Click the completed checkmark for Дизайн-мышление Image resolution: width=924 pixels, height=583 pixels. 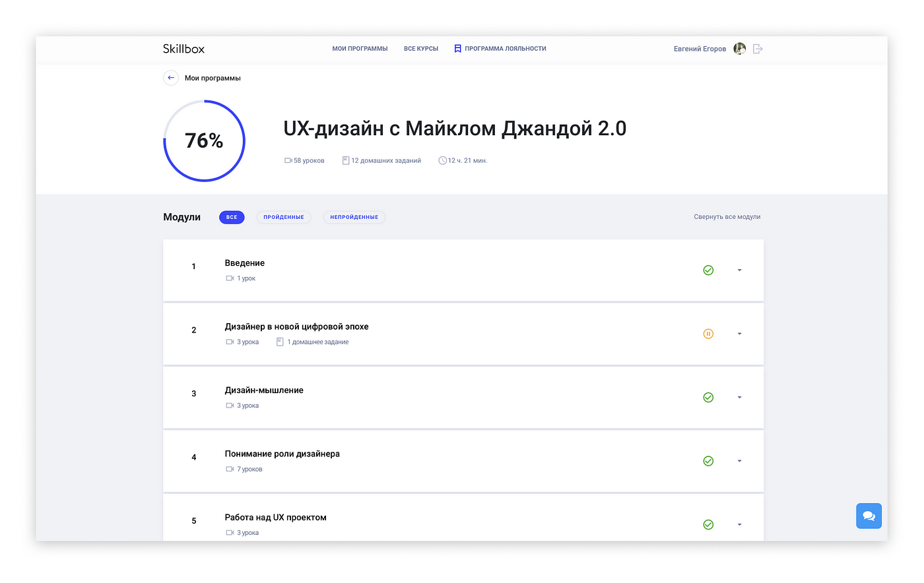(x=708, y=398)
